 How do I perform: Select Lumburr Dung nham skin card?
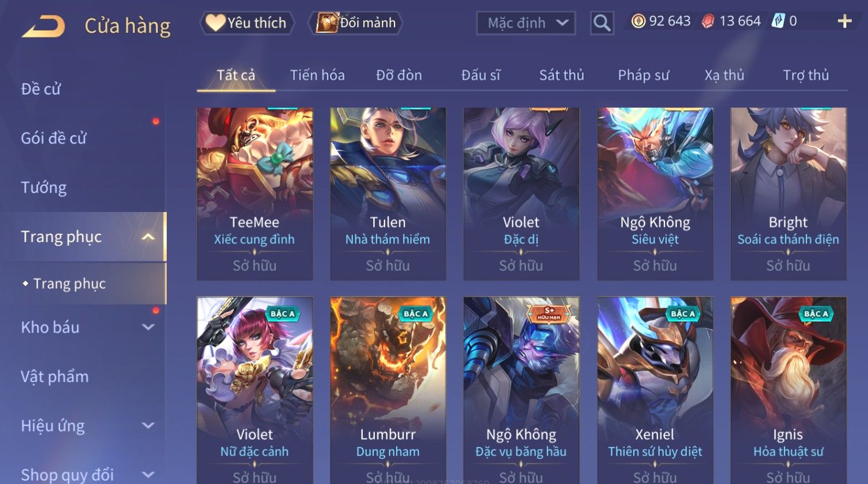coord(388,390)
